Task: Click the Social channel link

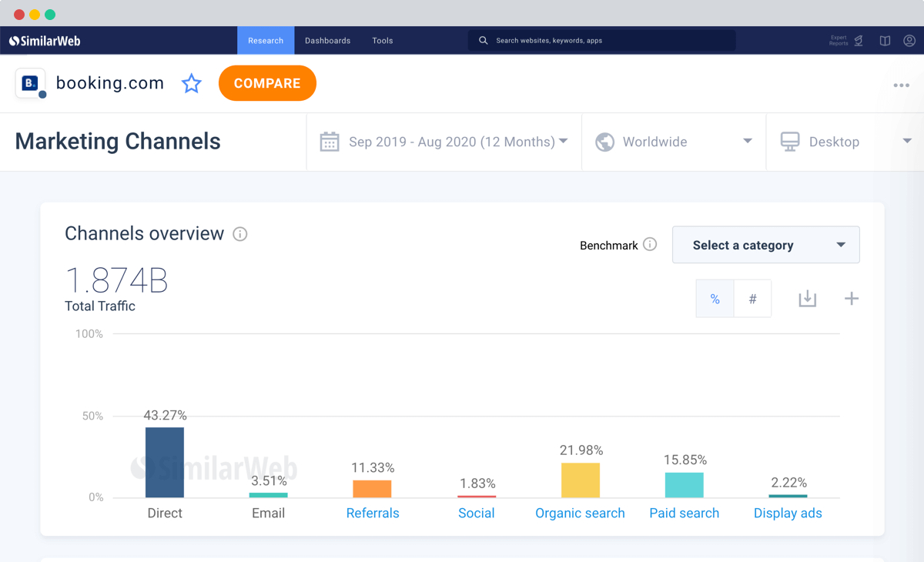Action: click(x=477, y=513)
